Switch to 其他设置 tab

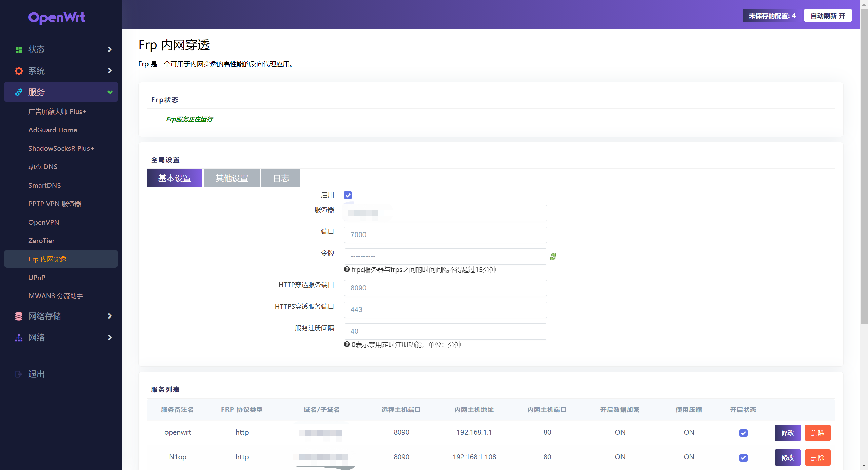click(x=232, y=178)
